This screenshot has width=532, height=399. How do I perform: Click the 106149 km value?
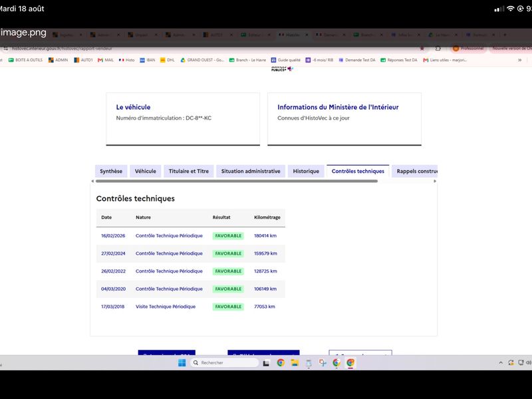click(265, 289)
